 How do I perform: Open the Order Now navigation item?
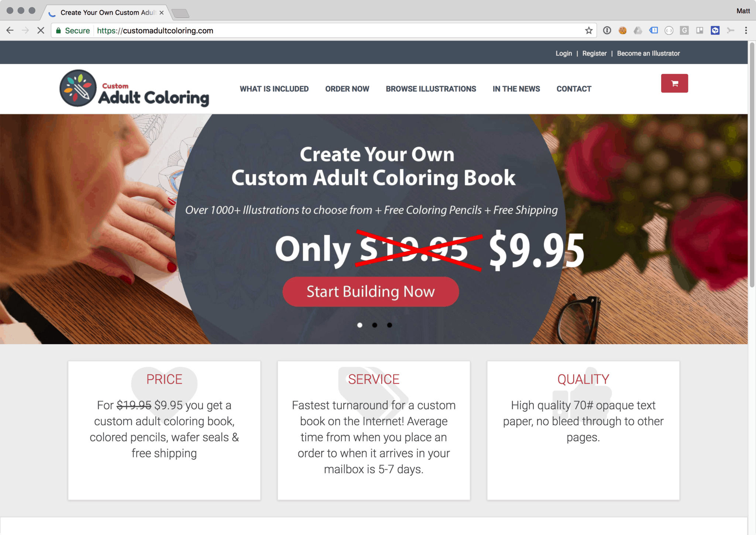pyautogui.click(x=347, y=89)
